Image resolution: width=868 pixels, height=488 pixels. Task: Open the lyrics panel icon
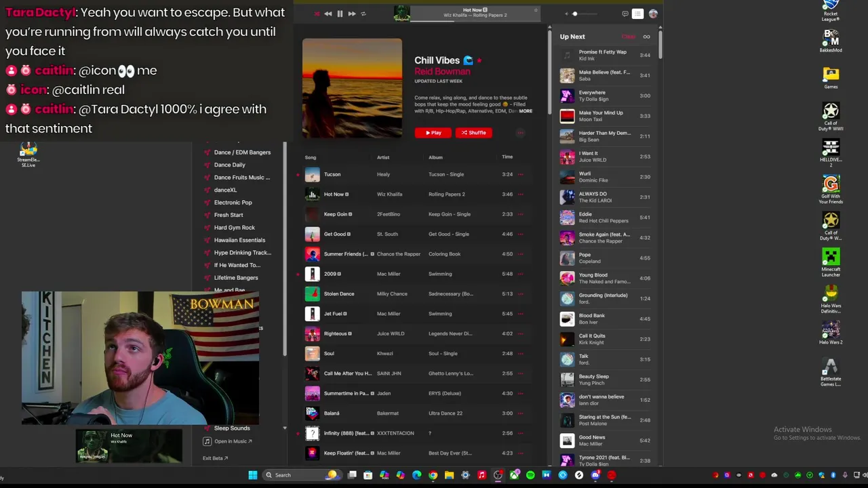625,14
